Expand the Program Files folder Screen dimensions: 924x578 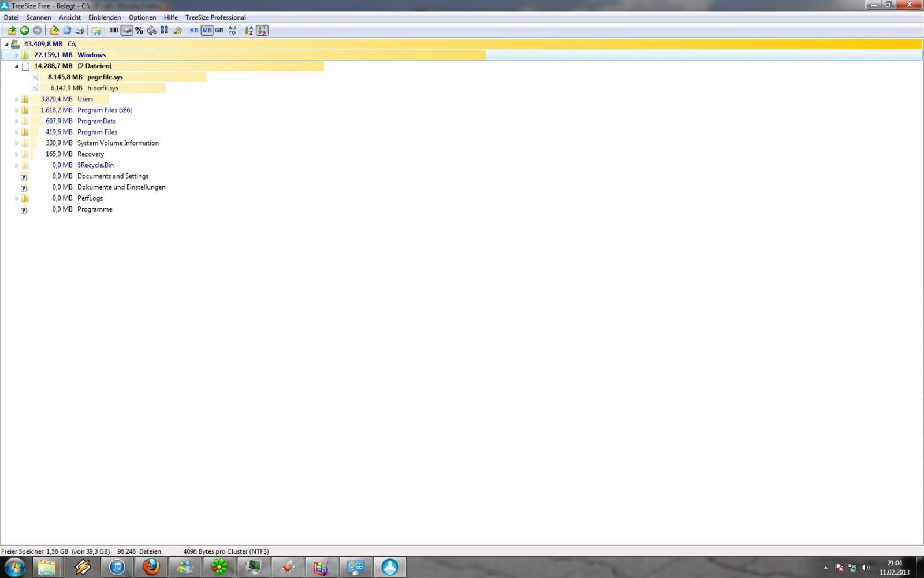(17, 132)
